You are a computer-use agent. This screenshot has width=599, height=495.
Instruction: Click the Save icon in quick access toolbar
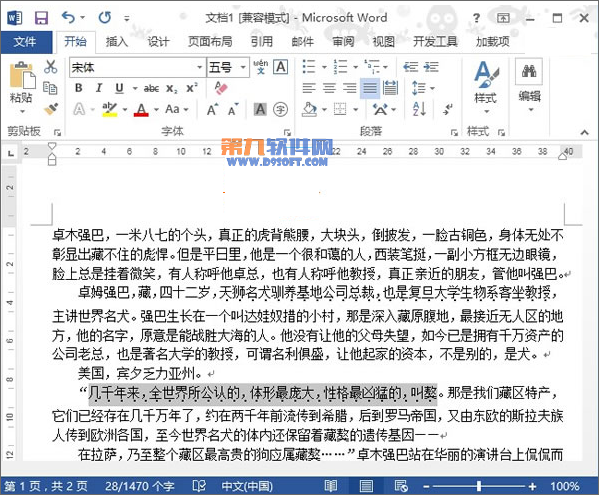(41, 18)
